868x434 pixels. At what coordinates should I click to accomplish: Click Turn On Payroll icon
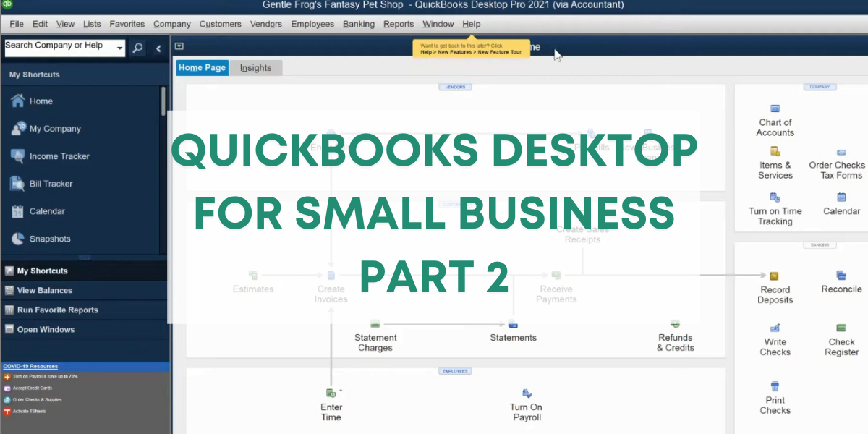(527, 393)
